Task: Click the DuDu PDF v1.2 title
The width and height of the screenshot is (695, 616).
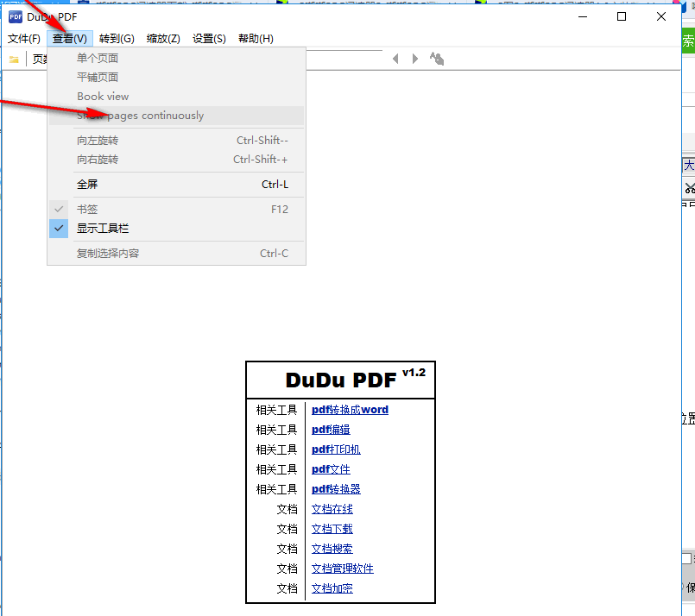Action: 355,380
